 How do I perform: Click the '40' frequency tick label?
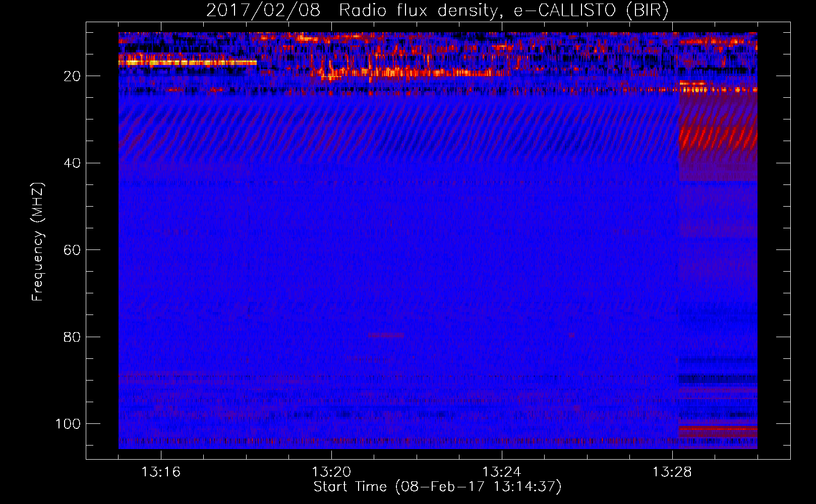click(72, 163)
